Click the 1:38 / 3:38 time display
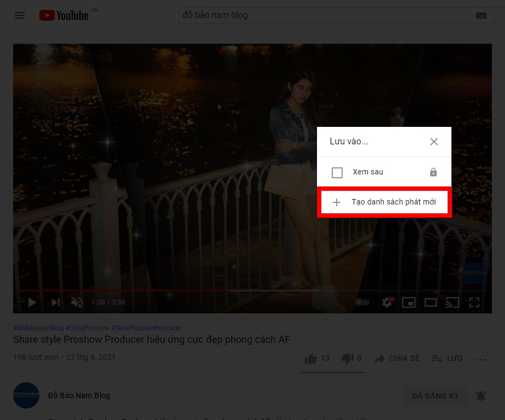This screenshot has width=505, height=420. tap(108, 302)
